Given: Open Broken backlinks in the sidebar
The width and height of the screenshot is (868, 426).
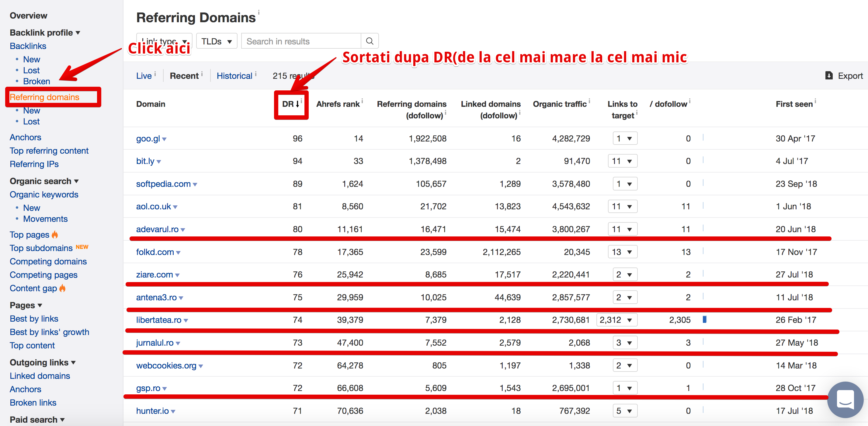Looking at the screenshot, I should 36,81.
